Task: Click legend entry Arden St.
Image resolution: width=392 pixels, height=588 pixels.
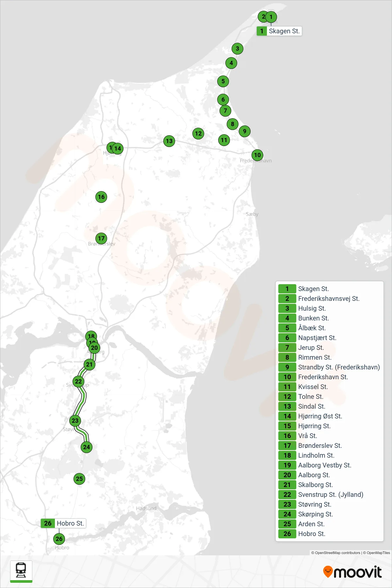Action: click(x=329, y=524)
